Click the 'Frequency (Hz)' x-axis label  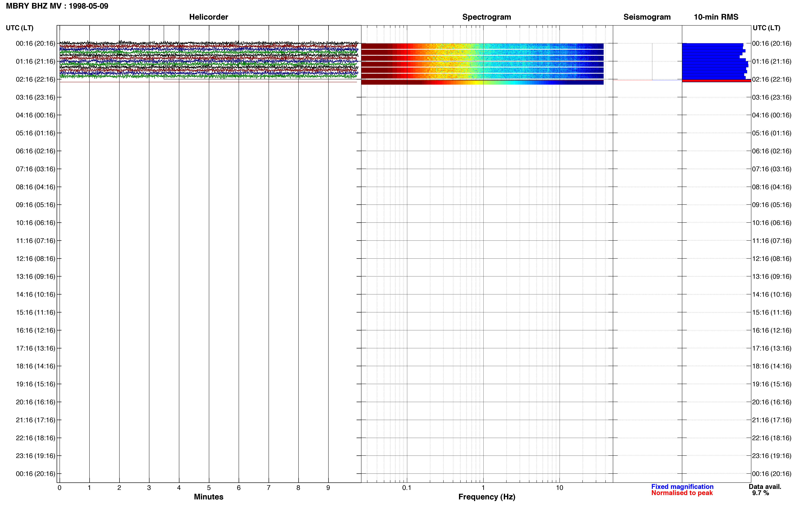(x=487, y=497)
